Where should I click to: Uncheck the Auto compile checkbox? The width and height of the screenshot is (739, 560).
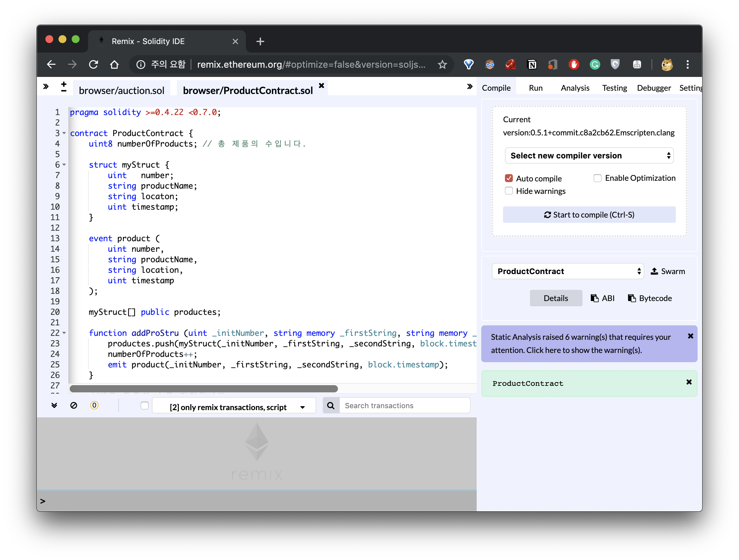(x=509, y=178)
